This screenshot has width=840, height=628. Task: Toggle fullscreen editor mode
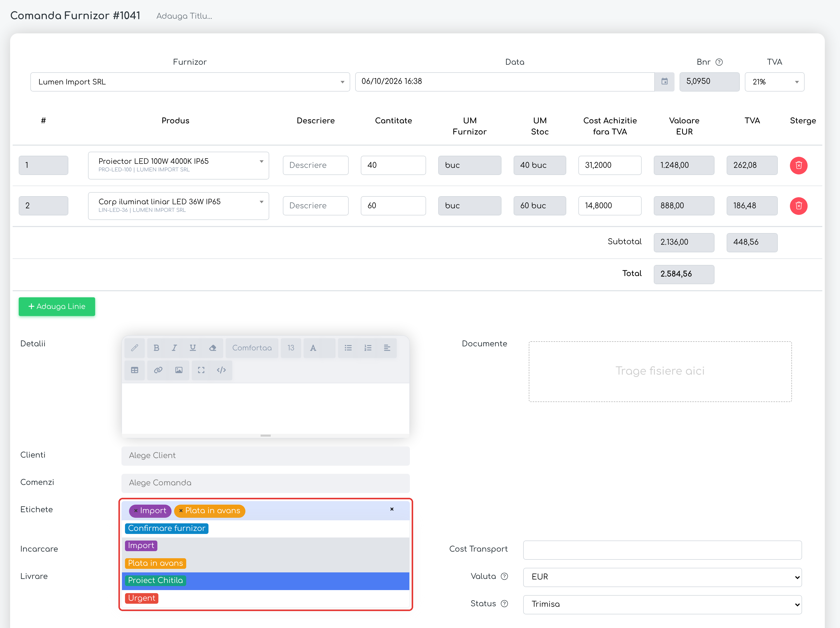tap(201, 370)
